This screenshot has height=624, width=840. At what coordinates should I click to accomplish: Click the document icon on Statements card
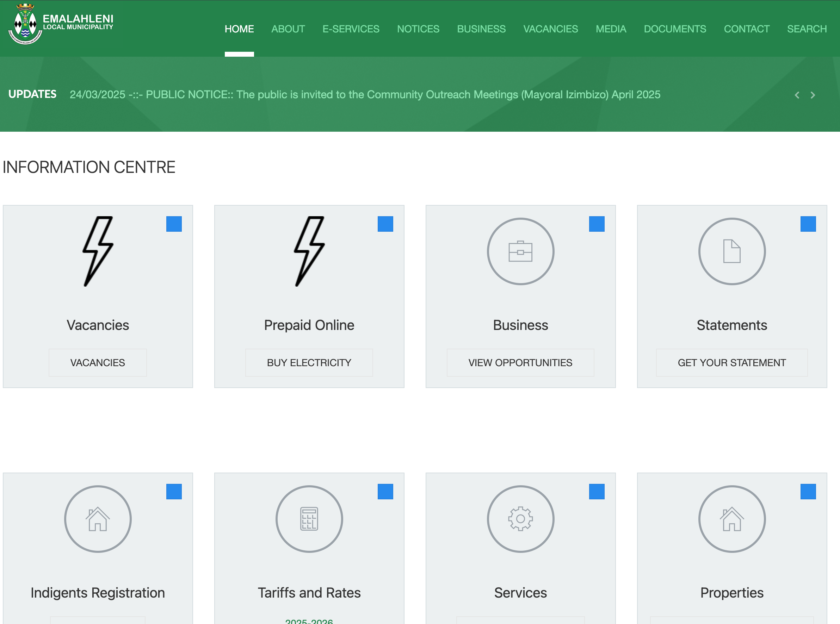click(x=731, y=251)
